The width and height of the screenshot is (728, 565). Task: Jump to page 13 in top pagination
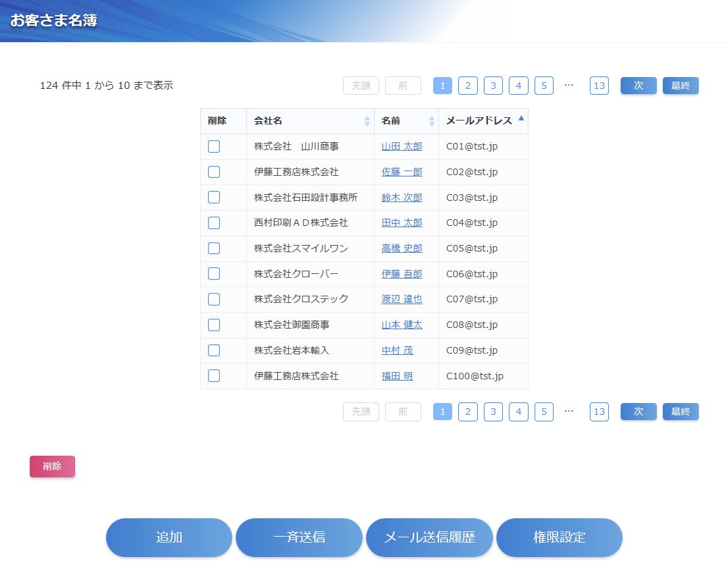pos(599,86)
